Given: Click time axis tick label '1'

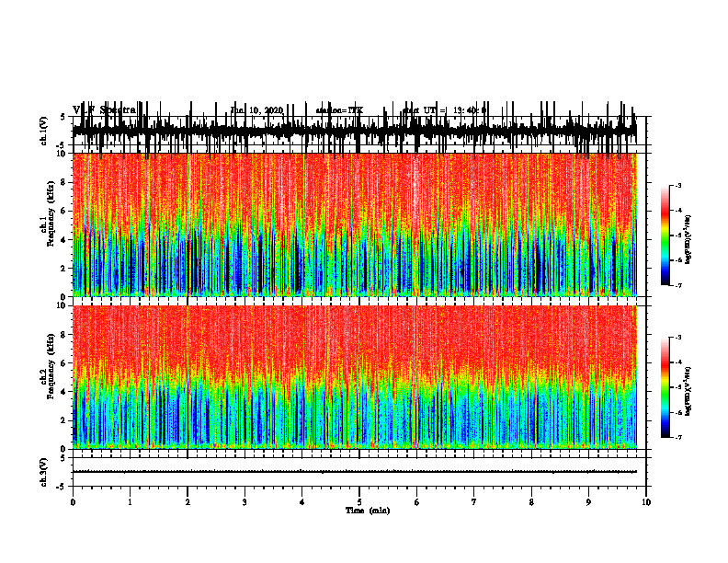Looking at the screenshot, I should pos(130,502).
